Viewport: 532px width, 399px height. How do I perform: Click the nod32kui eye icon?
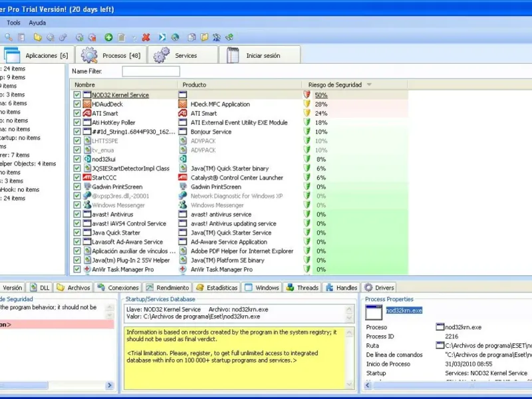point(87,159)
